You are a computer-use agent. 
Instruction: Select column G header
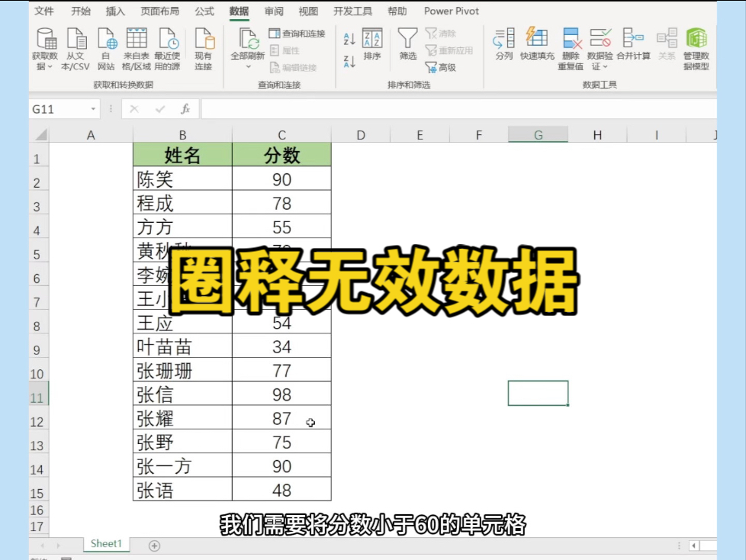[x=538, y=135]
